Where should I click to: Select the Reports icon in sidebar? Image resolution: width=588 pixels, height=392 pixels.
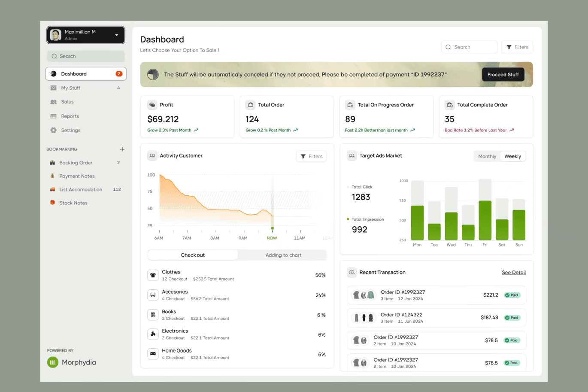pyautogui.click(x=53, y=116)
